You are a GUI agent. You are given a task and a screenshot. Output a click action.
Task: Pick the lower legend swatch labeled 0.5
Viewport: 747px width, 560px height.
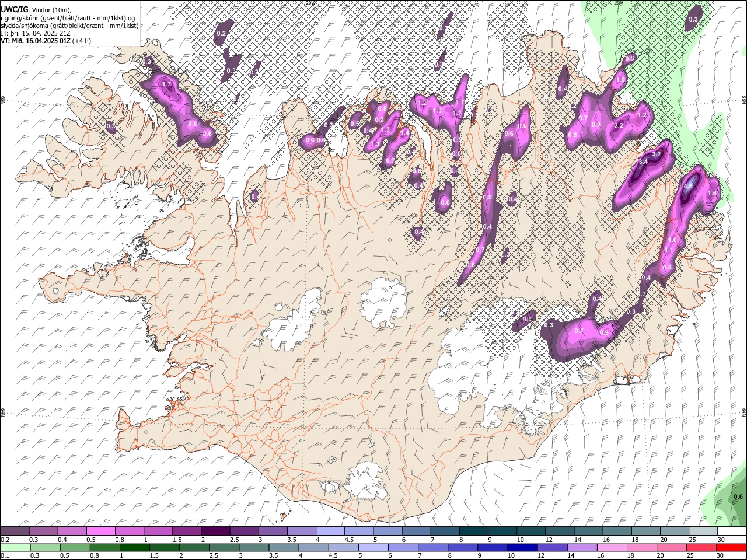(76, 547)
